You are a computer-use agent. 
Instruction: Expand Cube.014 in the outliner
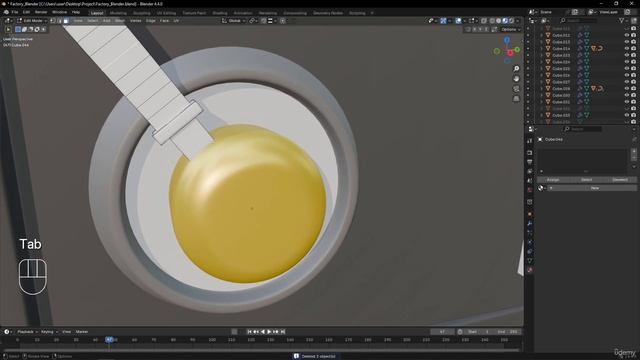[x=542, y=49]
